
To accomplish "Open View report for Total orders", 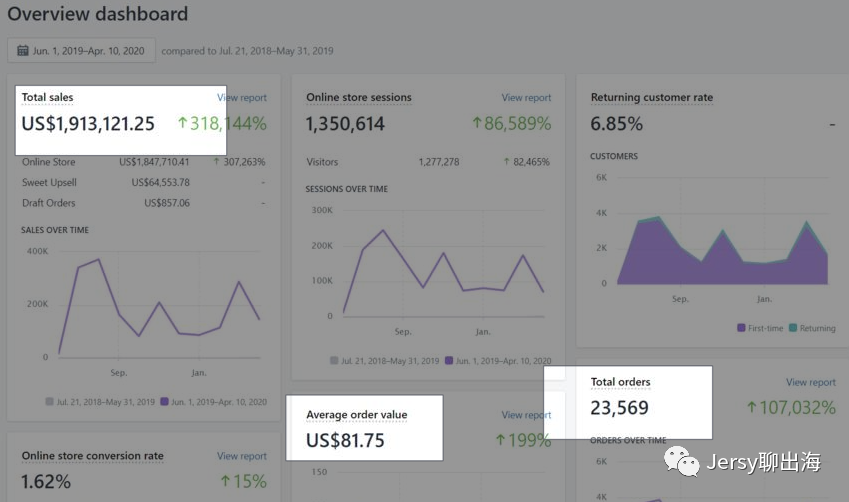I will point(810,382).
